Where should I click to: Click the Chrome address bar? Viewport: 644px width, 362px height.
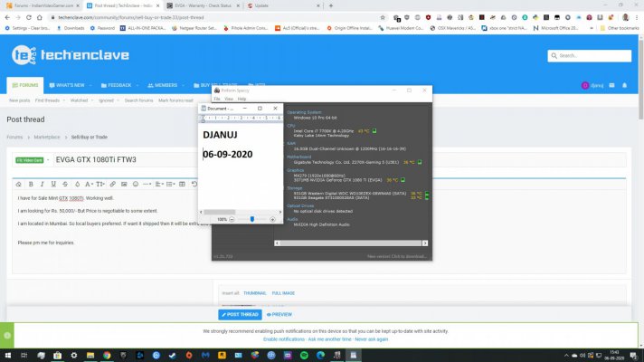coord(213,18)
